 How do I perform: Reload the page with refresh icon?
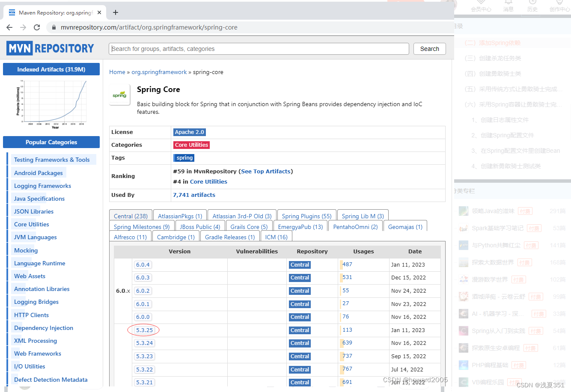coord(37,27)
